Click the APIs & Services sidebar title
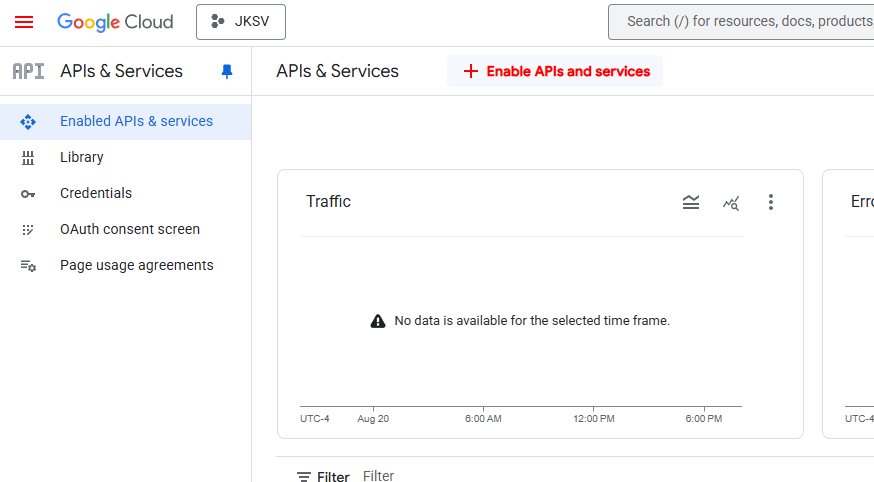The width and height of the screenshot is (874, 482). 121,71
